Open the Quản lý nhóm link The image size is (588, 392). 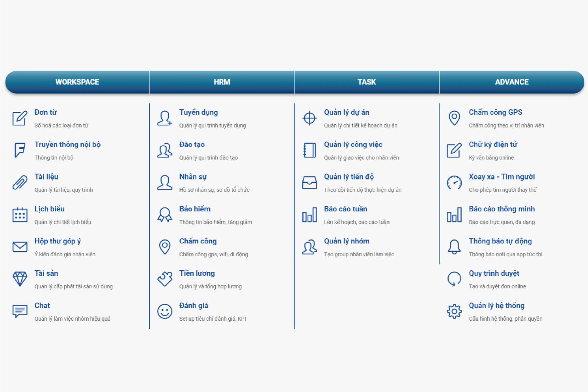coord(347,241)
